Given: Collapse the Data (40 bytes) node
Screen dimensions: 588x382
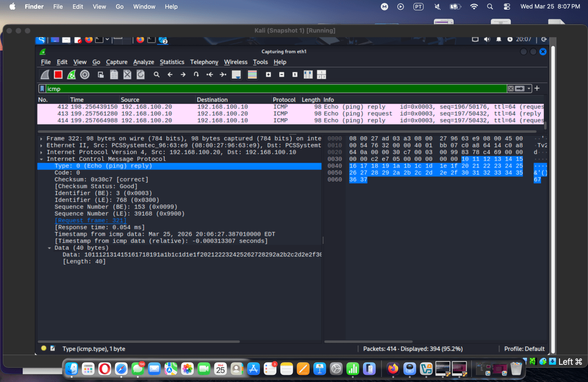Looking at the screenshot, I should [x=49, y=248].
